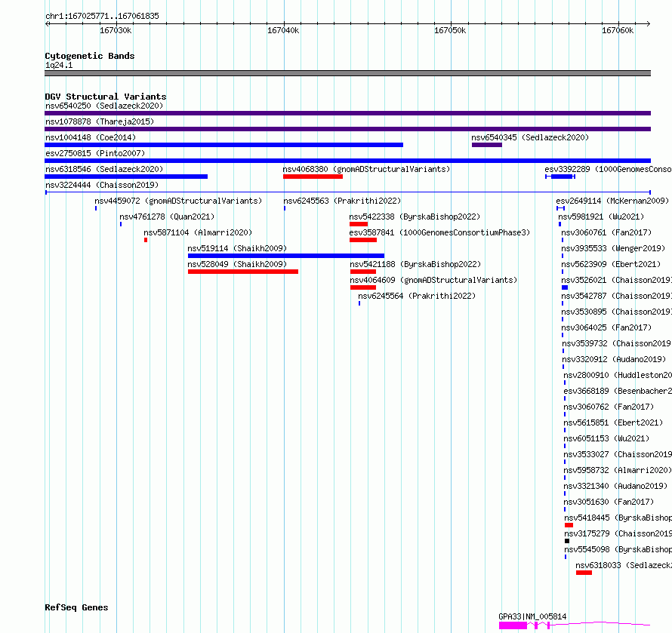Open nsv5421188 (ByrskaBishop2022) label
672x633 pixels.
pyautogui.click(x=415, y=264)
